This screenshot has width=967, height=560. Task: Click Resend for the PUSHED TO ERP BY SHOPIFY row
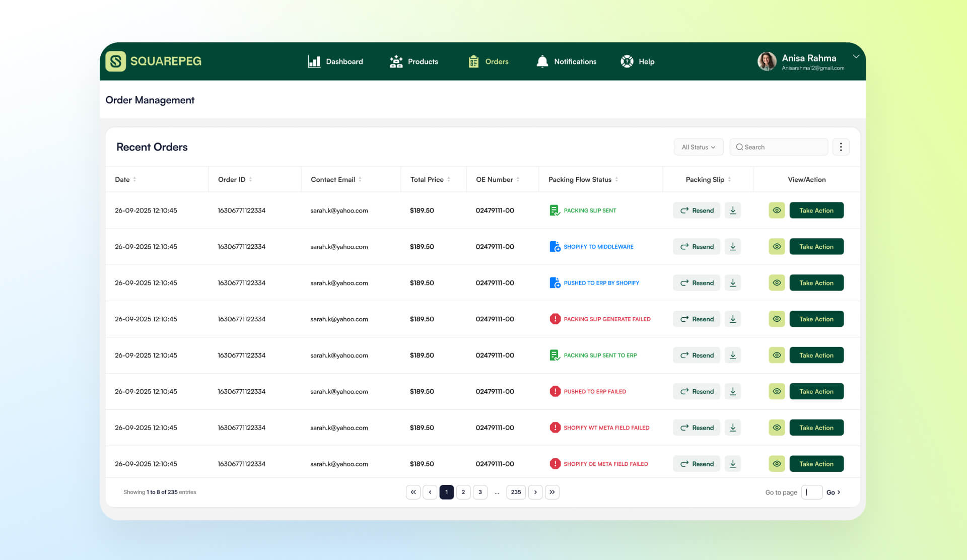pyautogui.click(x=697, y=283)
